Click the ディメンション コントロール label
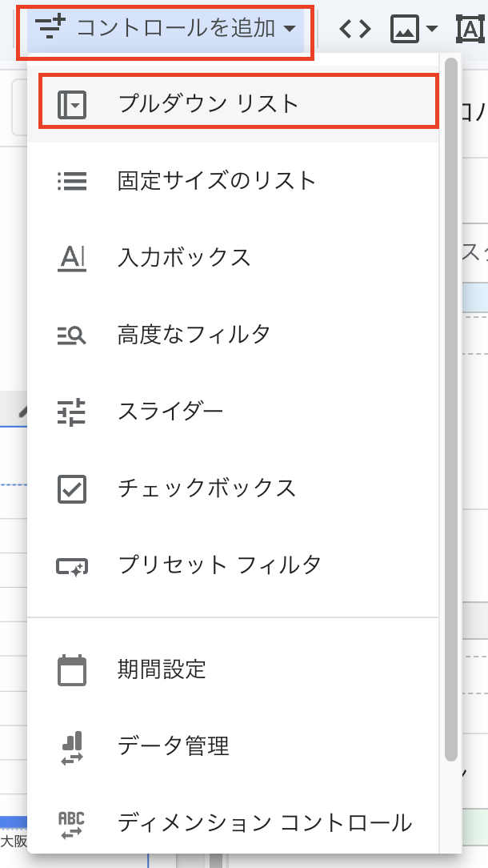The height and width of the screenshot is (868, 488). point(264,823)
